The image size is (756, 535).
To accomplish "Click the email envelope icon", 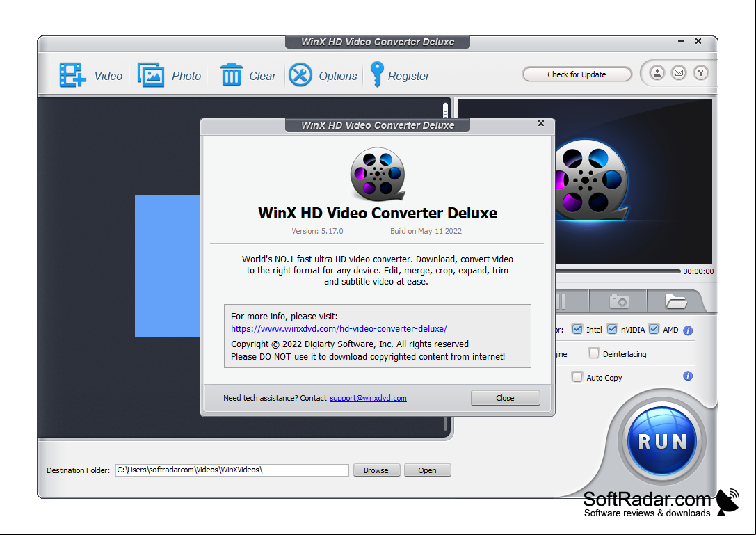I will (x=679, y=73).
